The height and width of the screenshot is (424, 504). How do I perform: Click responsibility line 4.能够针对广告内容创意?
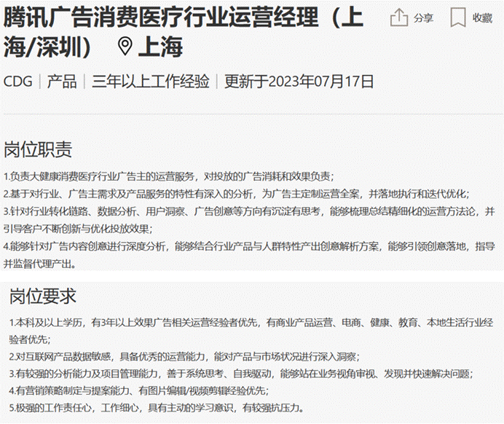249,246
